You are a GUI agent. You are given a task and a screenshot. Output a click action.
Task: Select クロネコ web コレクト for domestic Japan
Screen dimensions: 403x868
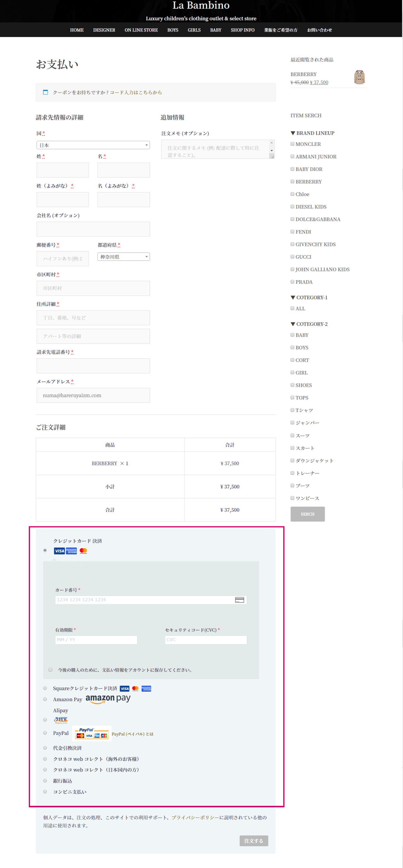[x=45, y=770]
